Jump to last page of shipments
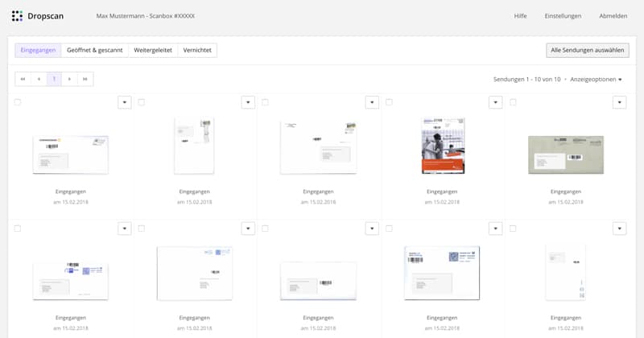The image size is (644, 338). pos(85,79)
